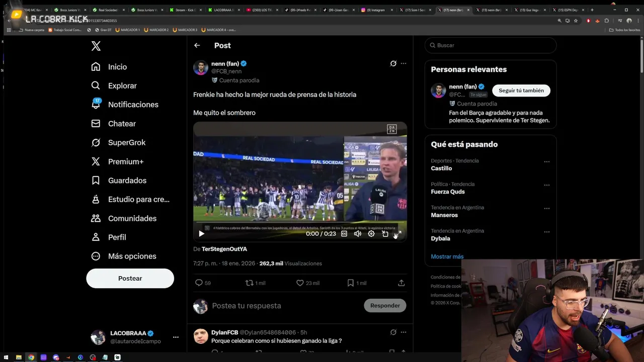The height and width of the screenshot is (362, 644).
Task: Click the share icon on main post
Action: 401,283
